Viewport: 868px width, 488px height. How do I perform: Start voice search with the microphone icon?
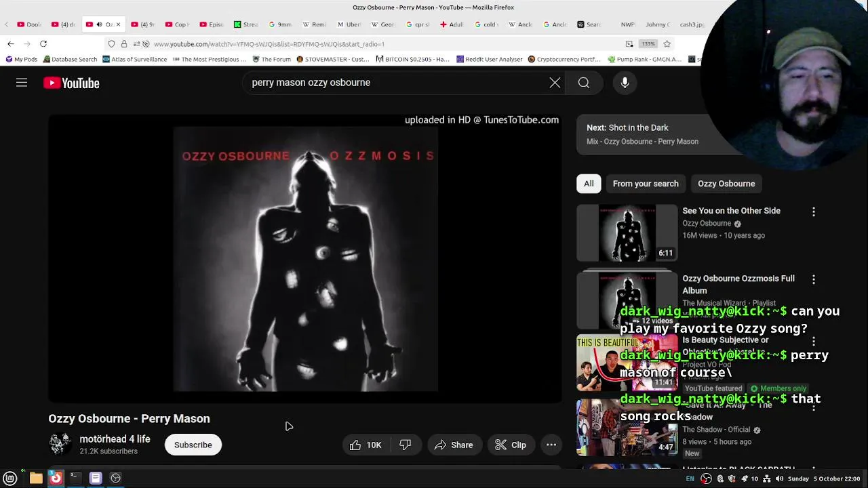click(x=625, y=83)
